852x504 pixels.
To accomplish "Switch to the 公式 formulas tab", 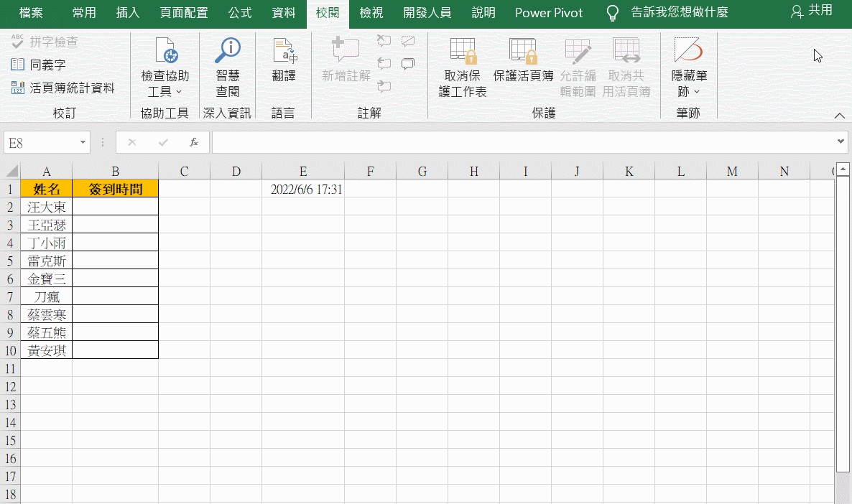I will pyautogui.click(x=240, y=13).
